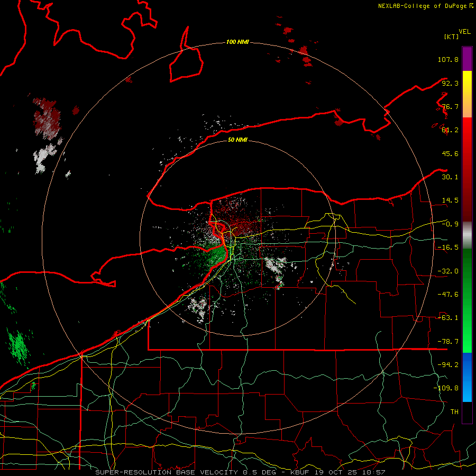Click the 107.8 velocity scale value
476x476 pixels.
[x=448, y=59]
